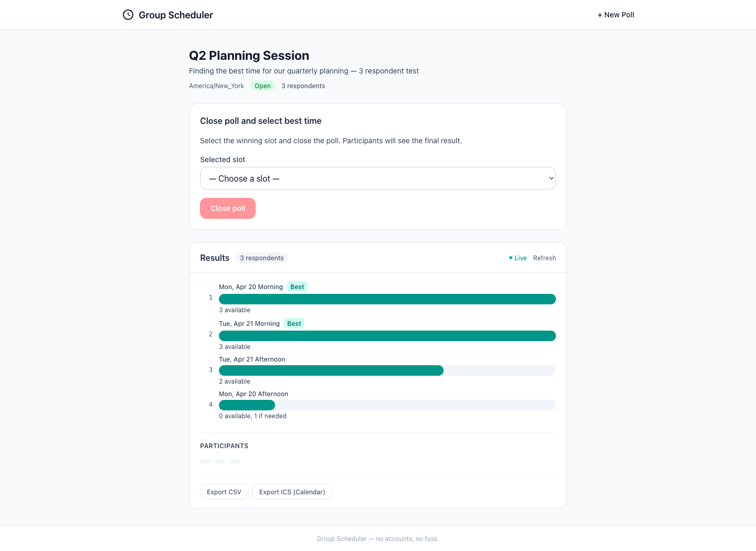
Task: Click the Tue, Apr 21 Afternoon bar
Action: (331, 370)
